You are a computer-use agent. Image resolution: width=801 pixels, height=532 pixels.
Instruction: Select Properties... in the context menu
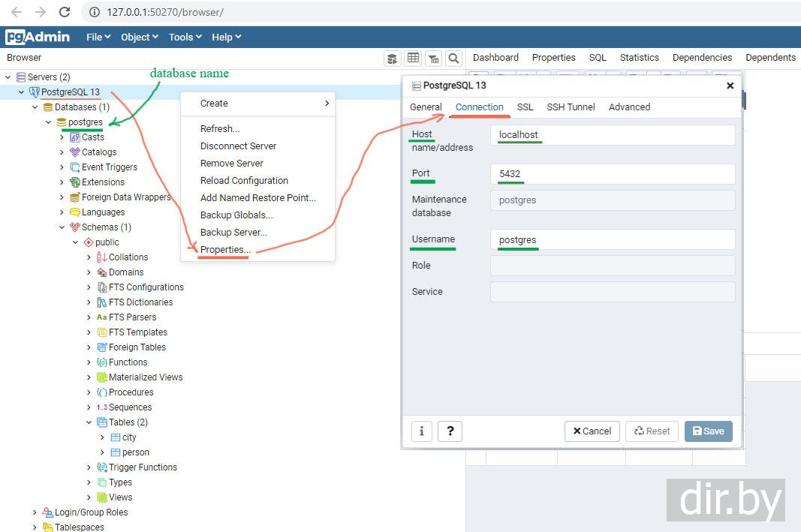(225, 250)
